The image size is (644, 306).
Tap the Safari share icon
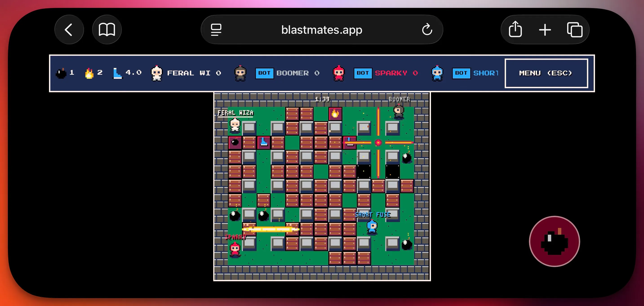pos(515,29)
